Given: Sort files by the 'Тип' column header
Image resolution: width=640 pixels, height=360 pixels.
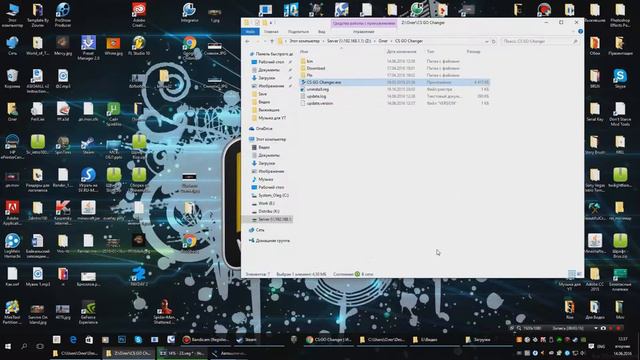Looking at the screenshot, I should point(430,52).
